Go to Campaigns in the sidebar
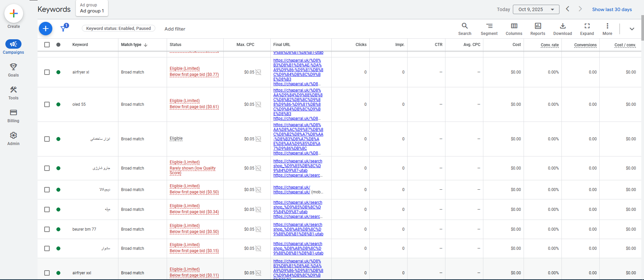Screen dimensions: 644x280 (x=13, y=47)
